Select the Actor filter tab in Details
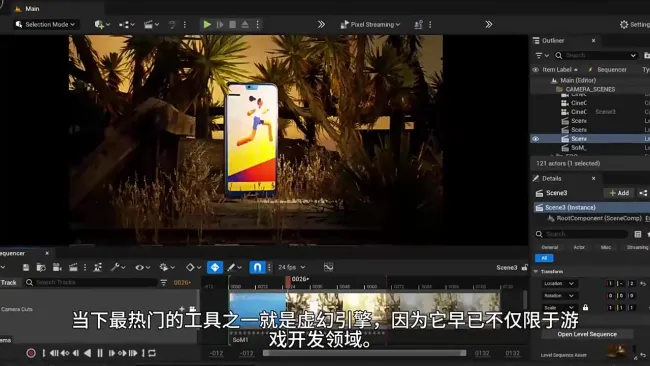650x366 pixels. 579,247
